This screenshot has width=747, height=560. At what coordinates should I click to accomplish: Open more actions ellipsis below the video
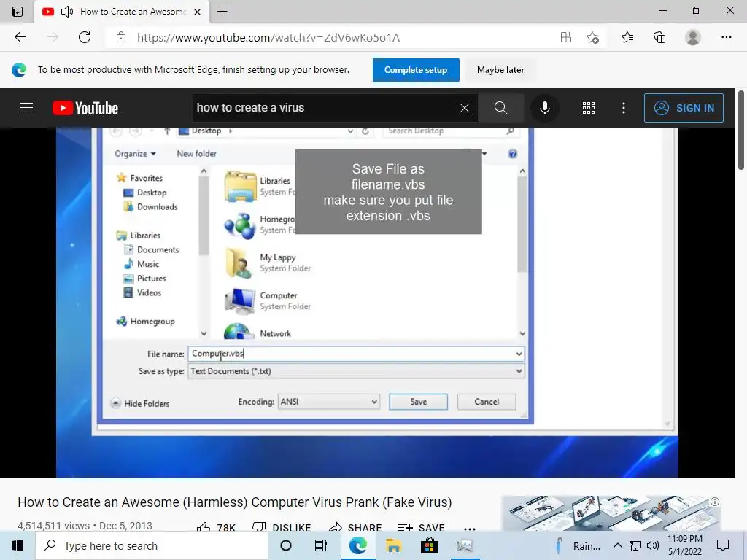pyautogui.click(x=470, y=528)
